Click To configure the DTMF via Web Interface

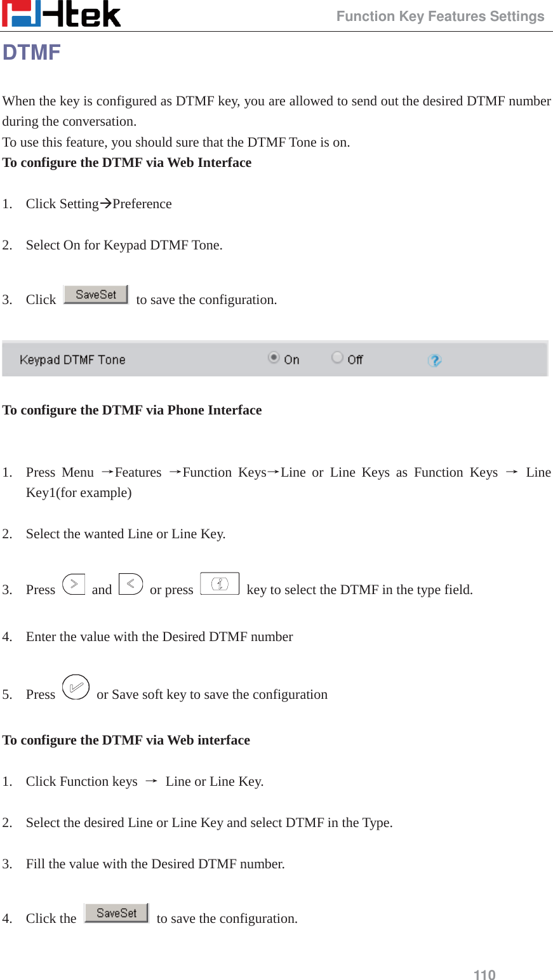pos(127,162)
